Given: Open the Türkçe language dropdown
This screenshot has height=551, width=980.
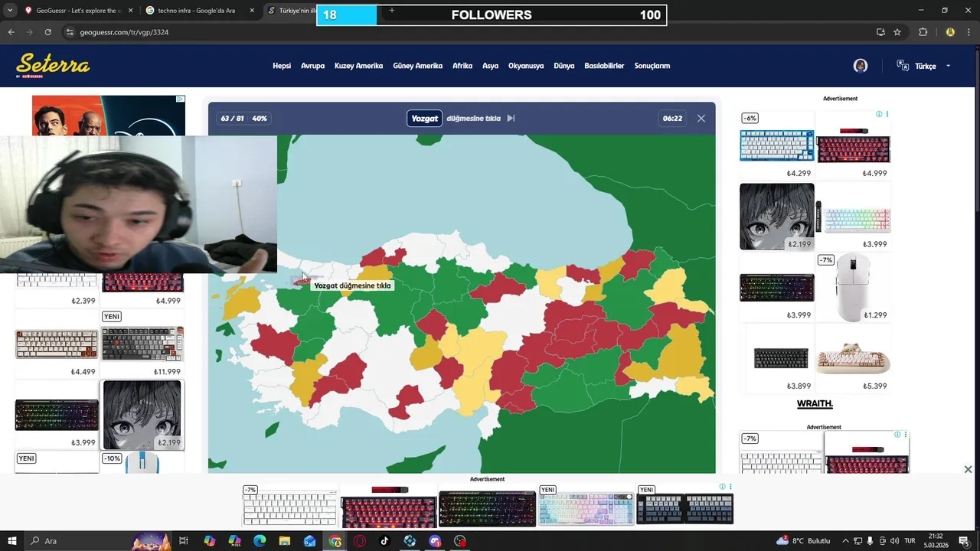Looking at the screenshot, I should [x=933, y=66].
